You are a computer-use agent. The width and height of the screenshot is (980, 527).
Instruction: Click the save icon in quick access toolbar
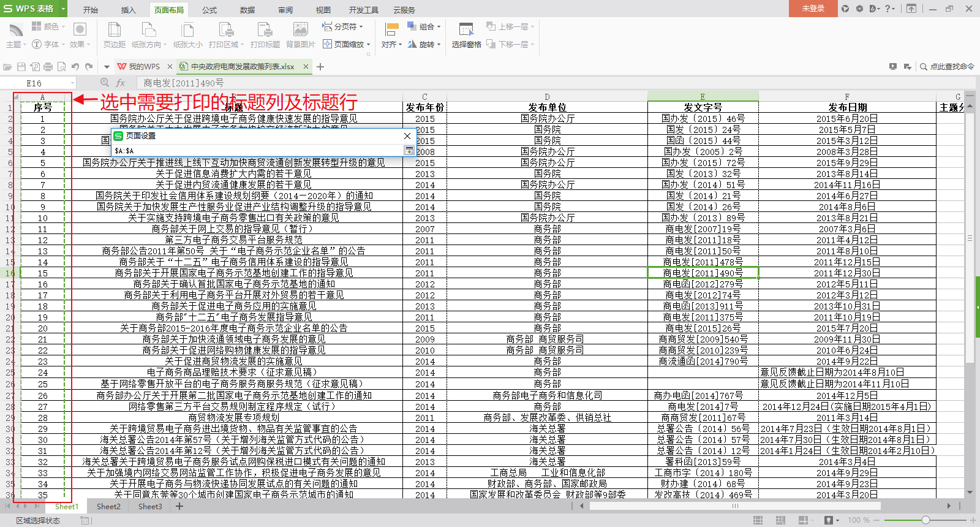tap(21, 67)
